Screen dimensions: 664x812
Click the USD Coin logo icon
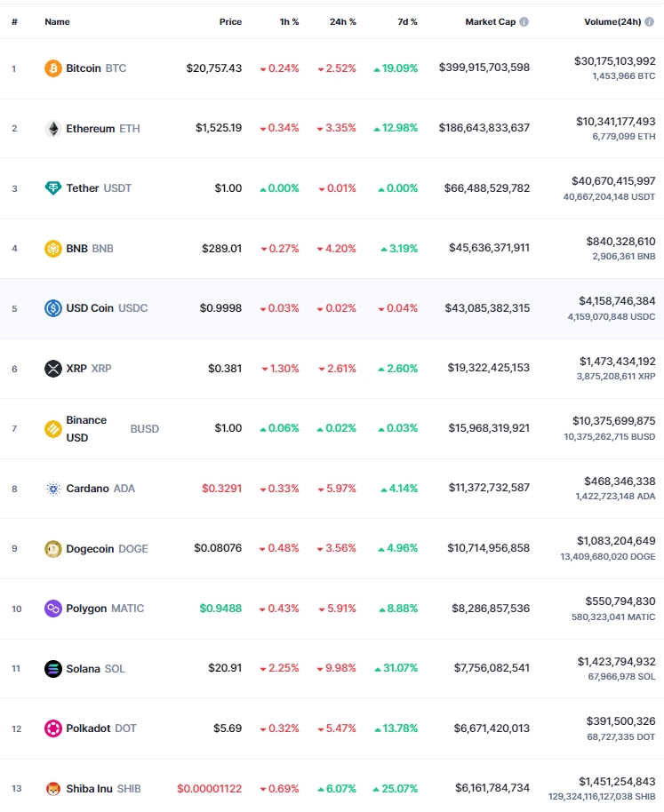click(x=52, y=308)
